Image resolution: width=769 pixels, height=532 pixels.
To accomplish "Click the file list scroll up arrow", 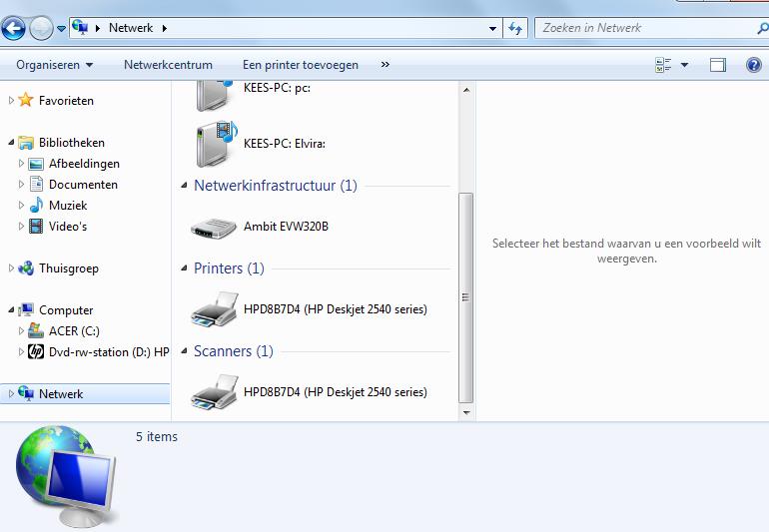I will pyautogui.click(x=466, y=90).
